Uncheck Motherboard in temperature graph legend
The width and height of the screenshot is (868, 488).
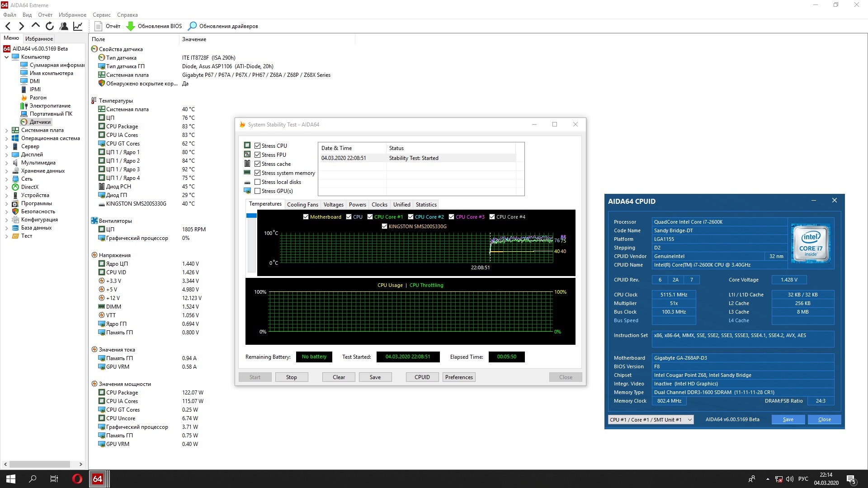306,217
